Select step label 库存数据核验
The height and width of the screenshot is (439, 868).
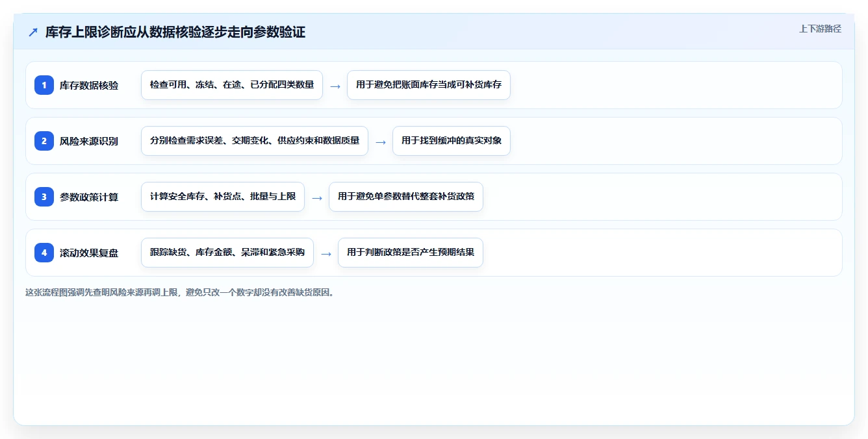[x=89, y=85]
